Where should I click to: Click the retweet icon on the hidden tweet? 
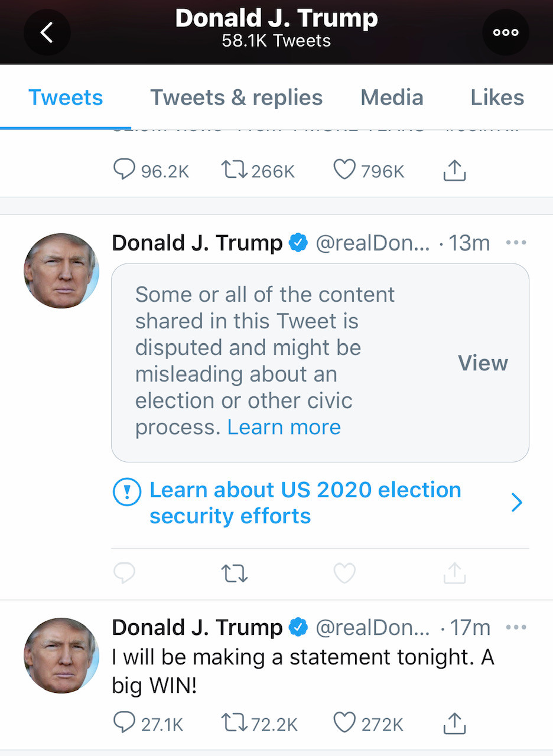click(234, 573)
